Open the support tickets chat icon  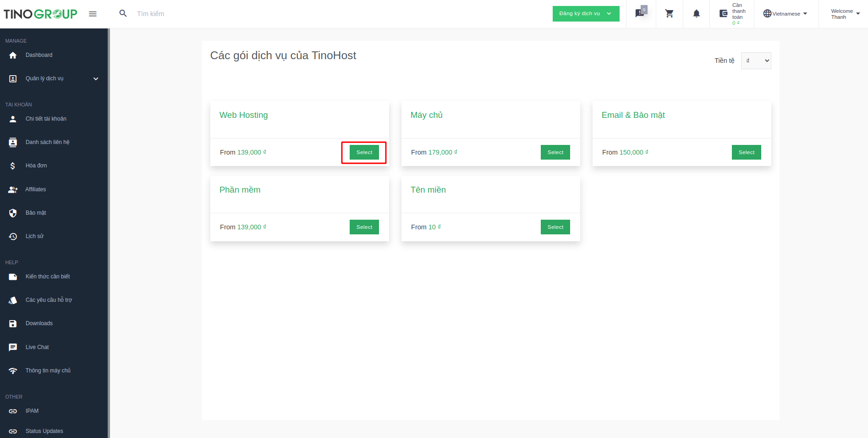641,12
